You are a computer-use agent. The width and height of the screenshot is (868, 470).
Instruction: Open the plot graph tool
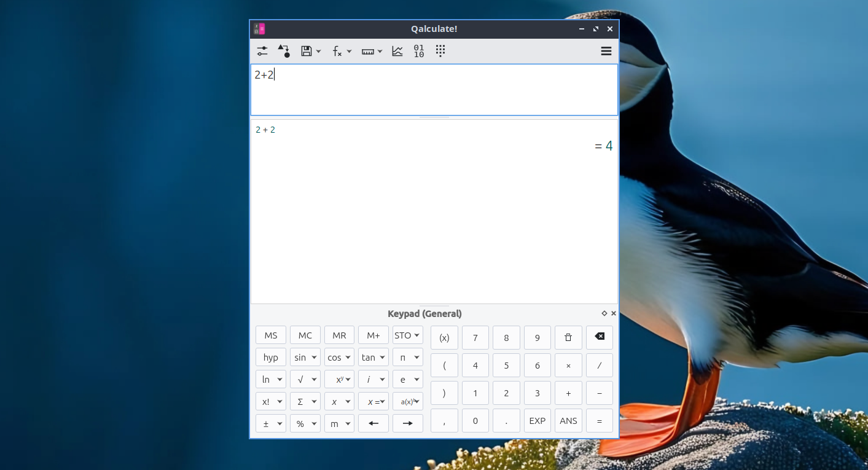coord(397,52)
